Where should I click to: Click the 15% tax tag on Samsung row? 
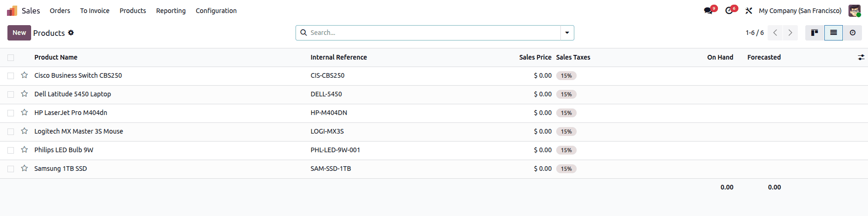tap(566, 169)
